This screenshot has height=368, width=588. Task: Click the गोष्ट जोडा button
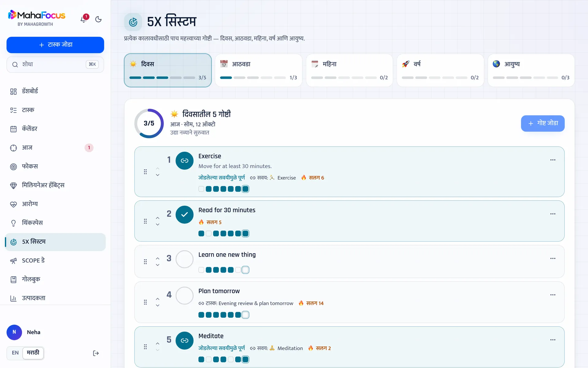(543, 123)
